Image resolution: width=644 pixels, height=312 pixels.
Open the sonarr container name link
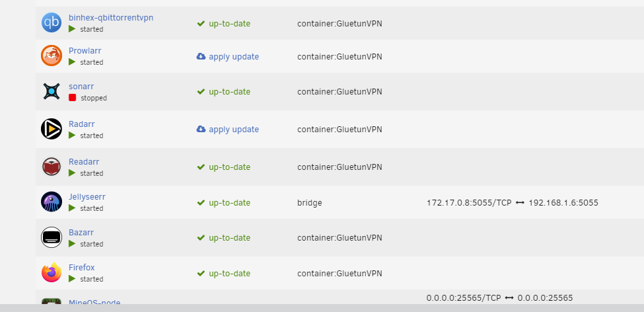(x=81, y=87)
